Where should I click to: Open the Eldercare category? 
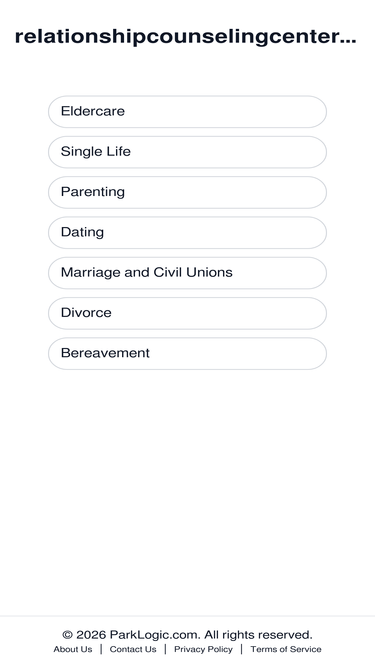tap(187, 111)
